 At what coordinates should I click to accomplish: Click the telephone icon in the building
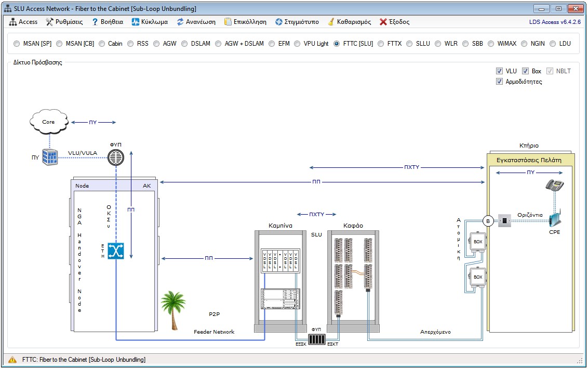pyautogui.click(x=554, y=186)
